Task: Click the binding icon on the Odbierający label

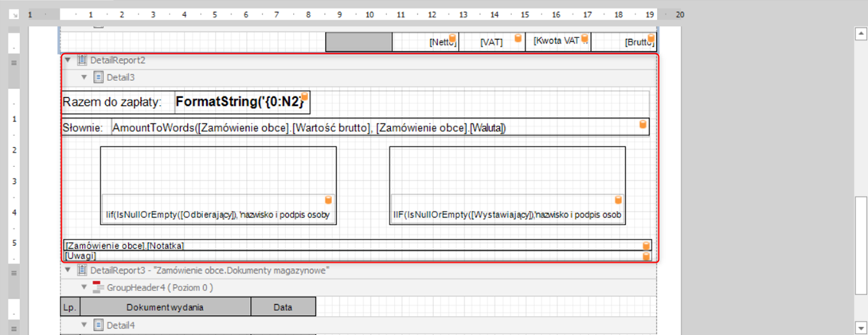Action: tap(328, 200)
